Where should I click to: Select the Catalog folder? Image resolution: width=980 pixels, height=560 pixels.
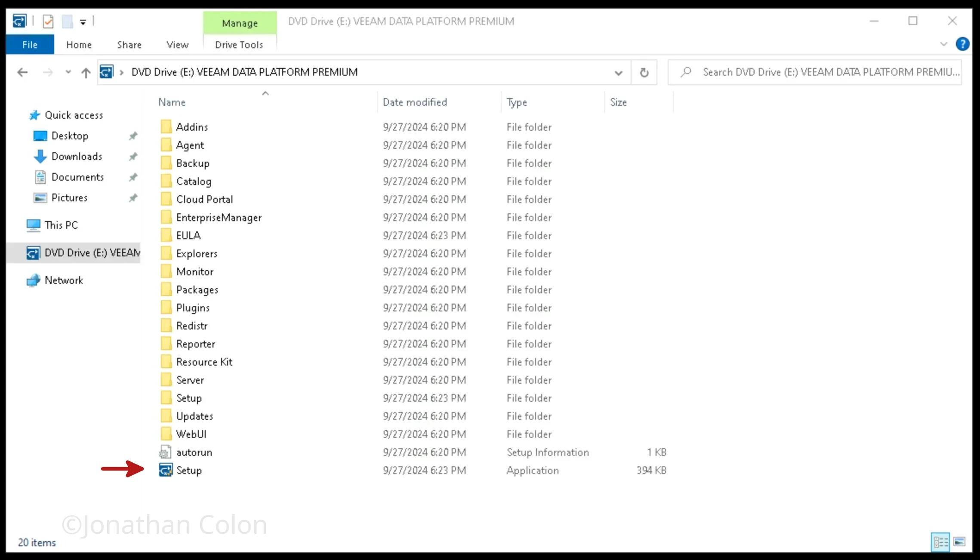pyautogui.click(x=186, y=181)
